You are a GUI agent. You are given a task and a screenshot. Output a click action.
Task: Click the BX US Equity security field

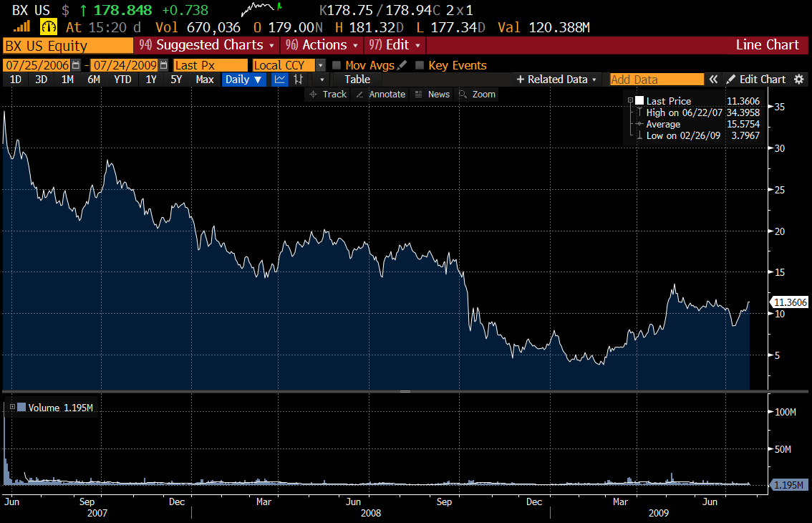click(68, 46)
